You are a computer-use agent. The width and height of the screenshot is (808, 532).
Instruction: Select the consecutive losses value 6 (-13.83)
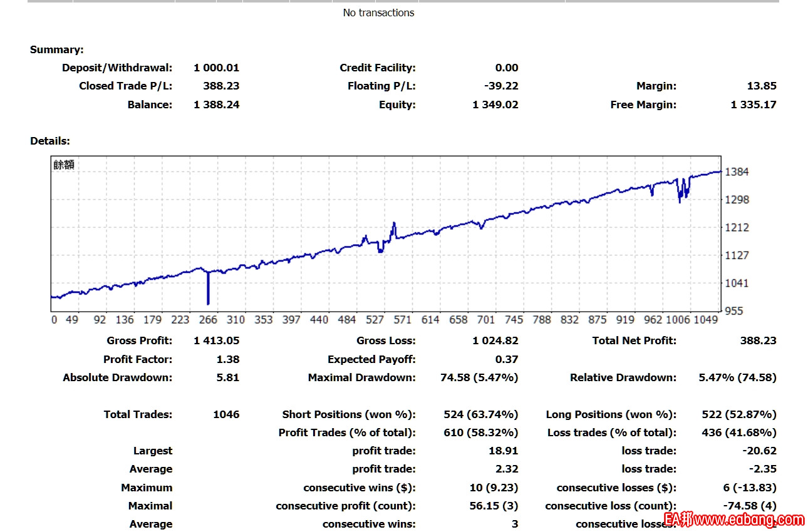point(750,488)
